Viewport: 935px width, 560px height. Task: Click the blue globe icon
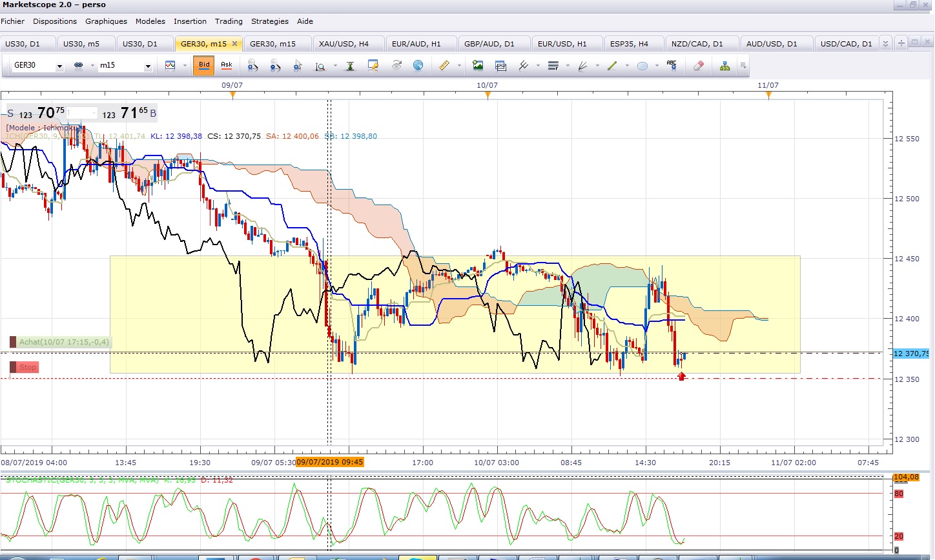click(x=418, y=65)
